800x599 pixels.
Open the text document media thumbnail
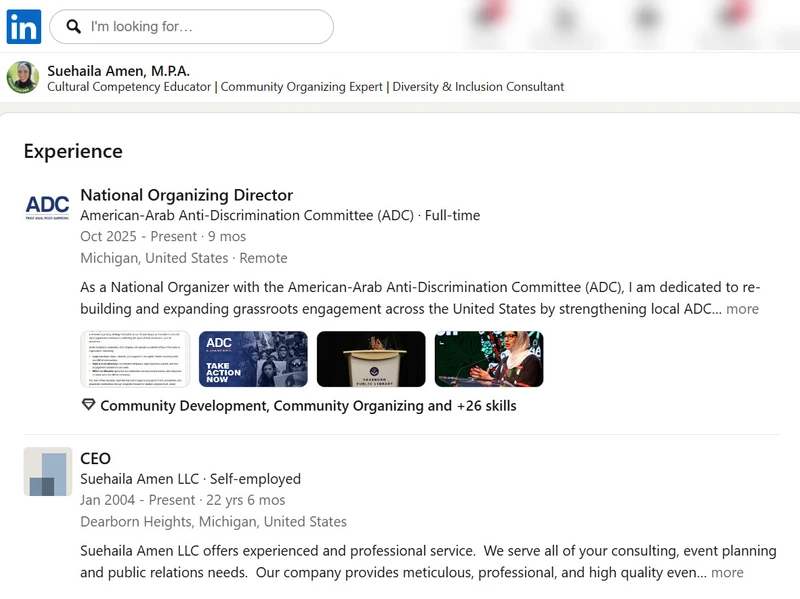(135, 359)
